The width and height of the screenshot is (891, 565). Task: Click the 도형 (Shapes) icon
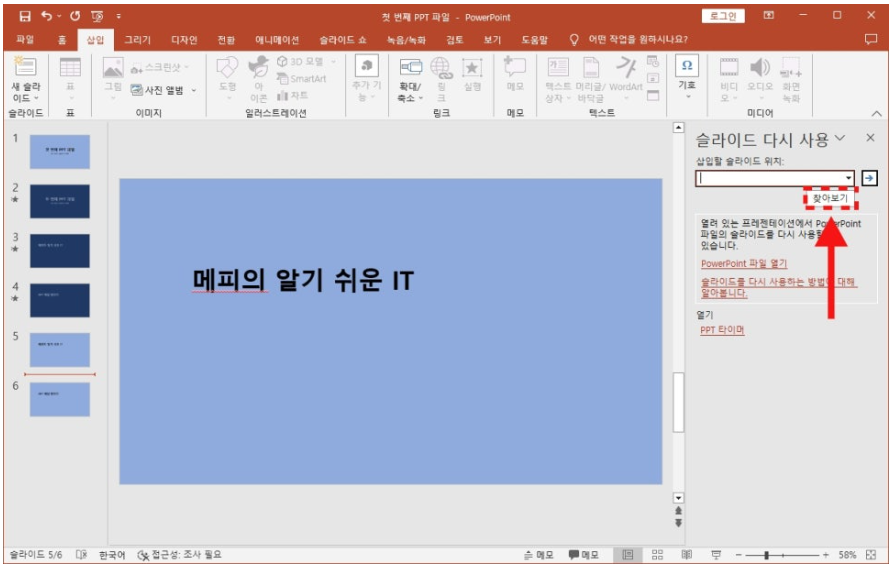[227, 67]
